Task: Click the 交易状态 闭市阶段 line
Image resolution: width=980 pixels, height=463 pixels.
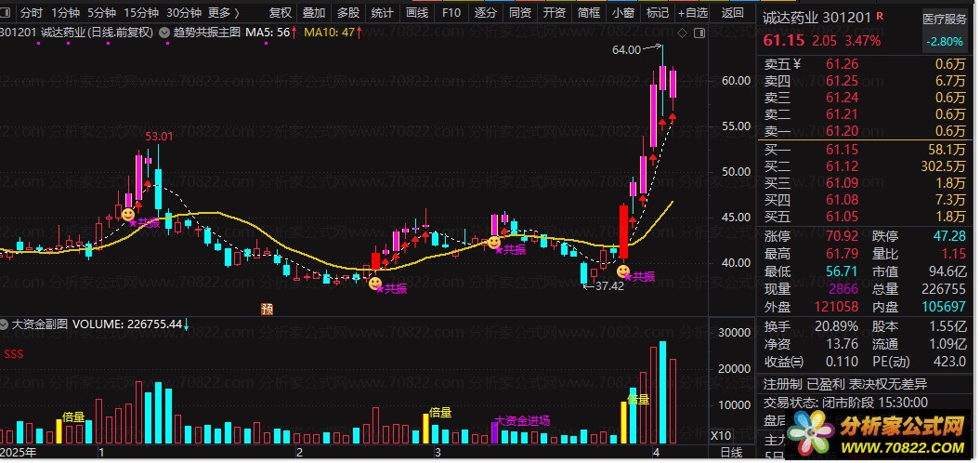Action: [x=845, y=403]
